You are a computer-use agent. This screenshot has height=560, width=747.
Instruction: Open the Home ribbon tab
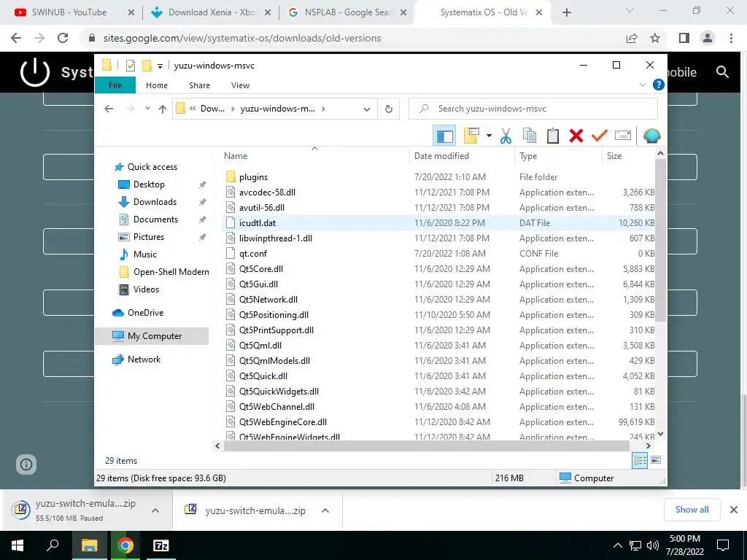tap(157, 85)
